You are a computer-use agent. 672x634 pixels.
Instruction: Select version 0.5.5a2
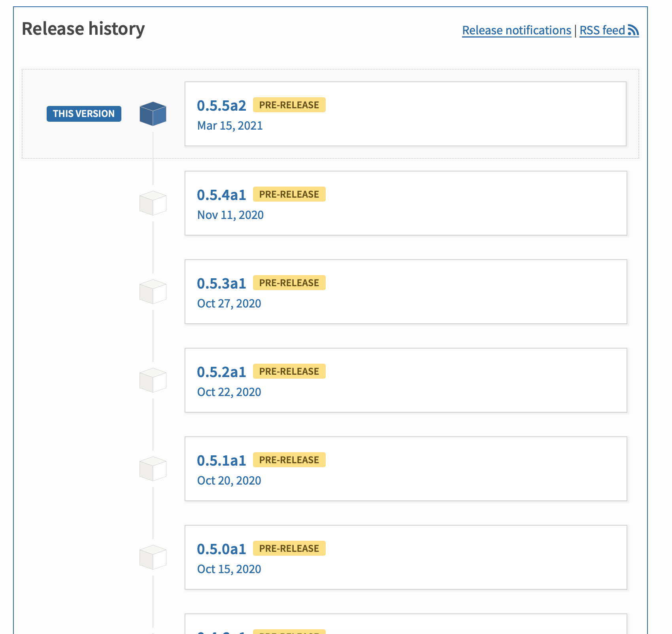(221, 105)
